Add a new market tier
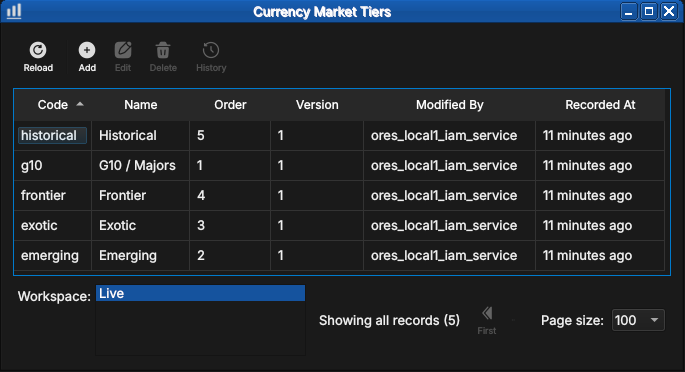Viewport: 685px width, 372px height. (x=87, y=57)
